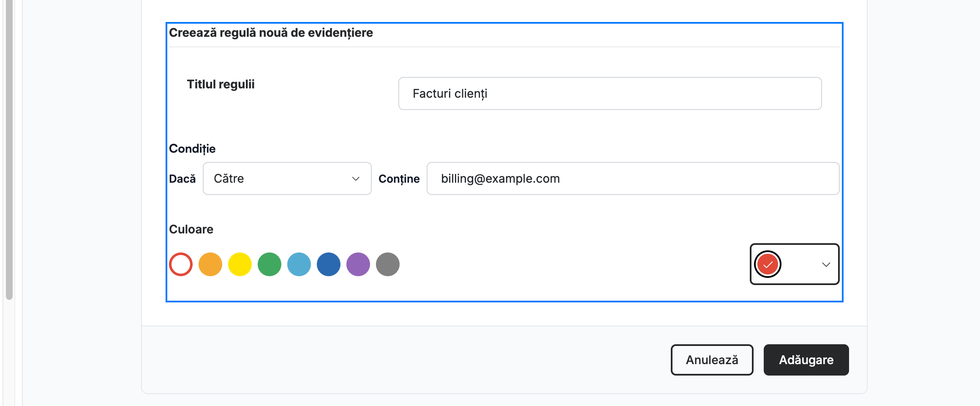980x406 pixels.
Task: Pick the dark blue color swatch
Action: click(x=329, y=264)
